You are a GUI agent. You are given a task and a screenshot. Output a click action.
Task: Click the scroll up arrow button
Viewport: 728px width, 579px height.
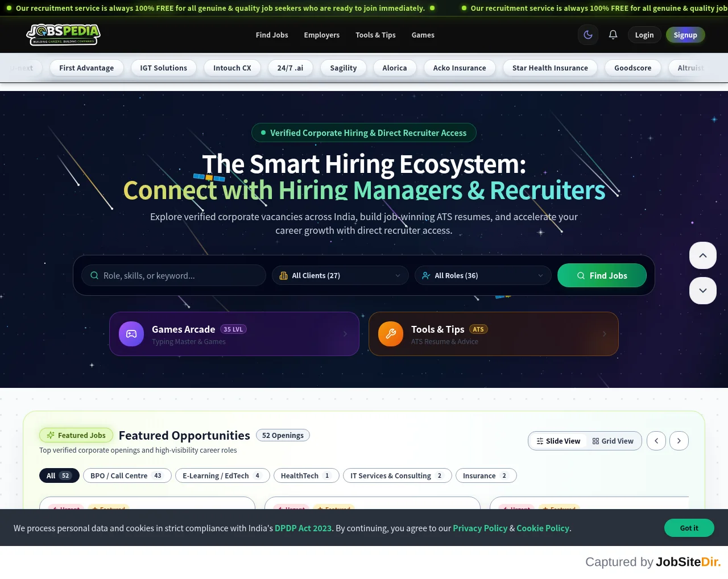pos(703,255)
